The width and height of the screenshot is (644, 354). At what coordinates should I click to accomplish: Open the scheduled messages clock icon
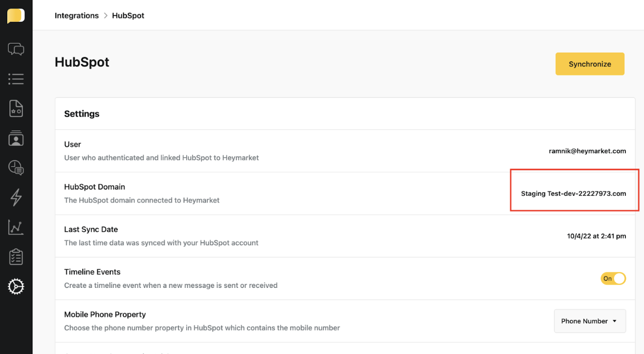click(16, 168)
